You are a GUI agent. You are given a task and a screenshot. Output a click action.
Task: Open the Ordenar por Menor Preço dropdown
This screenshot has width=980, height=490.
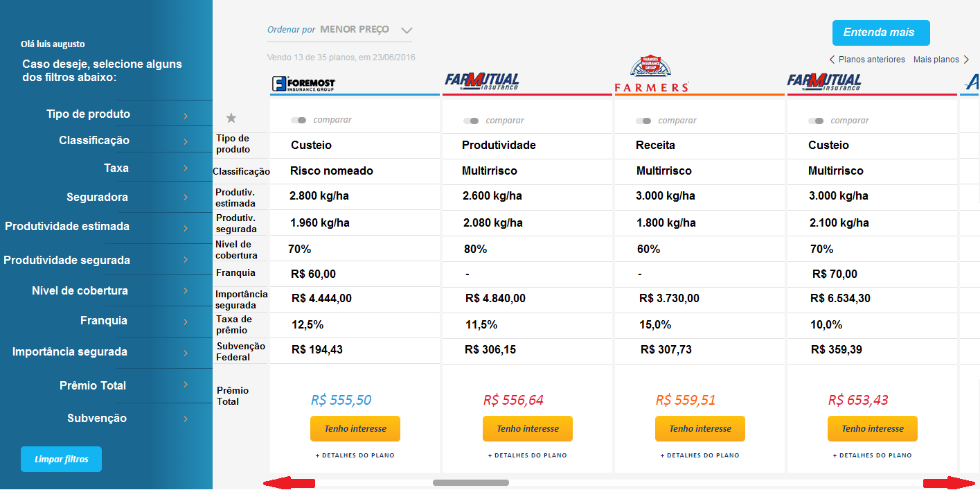point(407,30)
